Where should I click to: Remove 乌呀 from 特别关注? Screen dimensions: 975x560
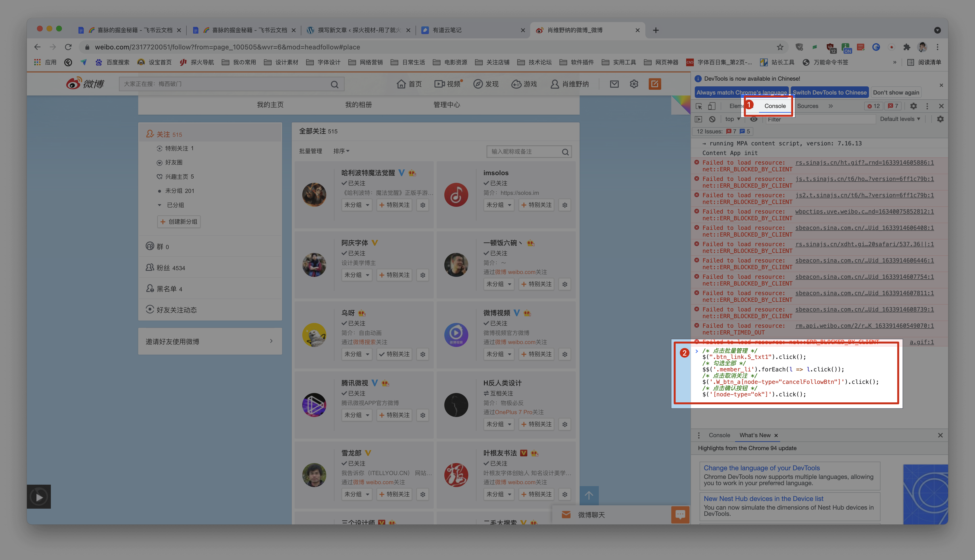(x=394, y=354)
